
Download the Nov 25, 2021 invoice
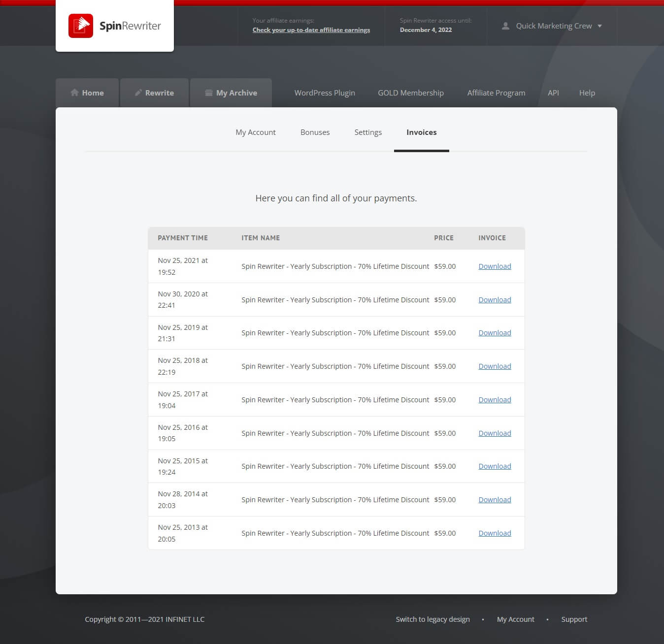point(495,266)
